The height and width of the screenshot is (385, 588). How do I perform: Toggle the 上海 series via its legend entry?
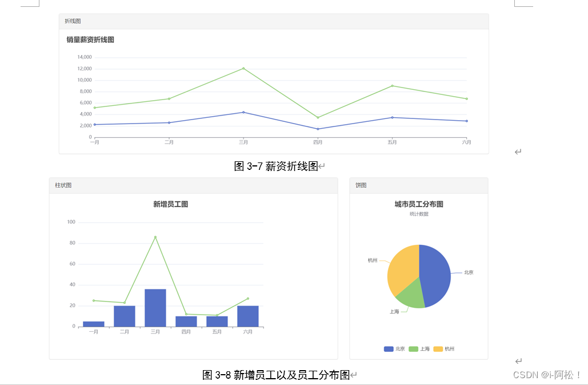coord(421,348)
